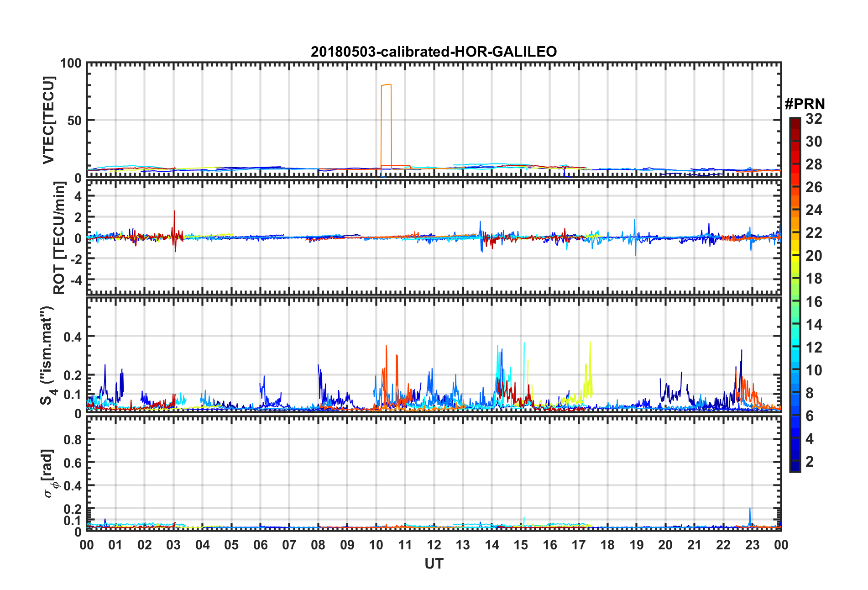Select x-axis hour label 15
Viewport: 868px width, 590px height.
[x=521, y=545]
